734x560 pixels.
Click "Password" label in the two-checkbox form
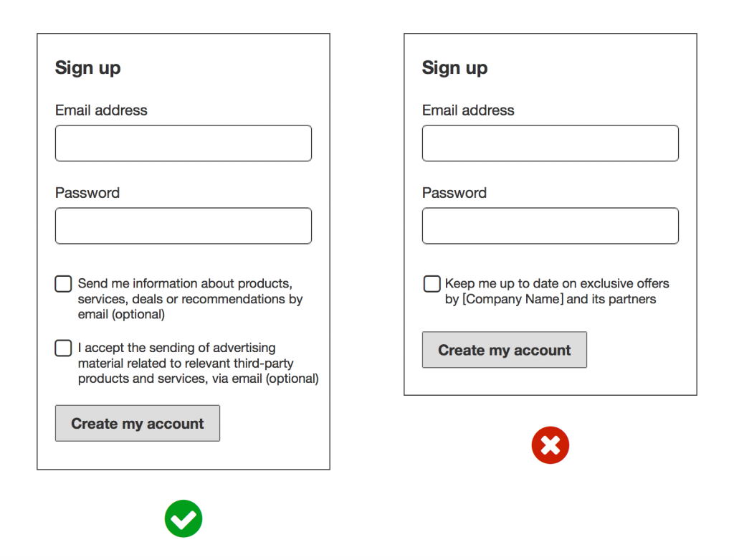click(87, 193)
